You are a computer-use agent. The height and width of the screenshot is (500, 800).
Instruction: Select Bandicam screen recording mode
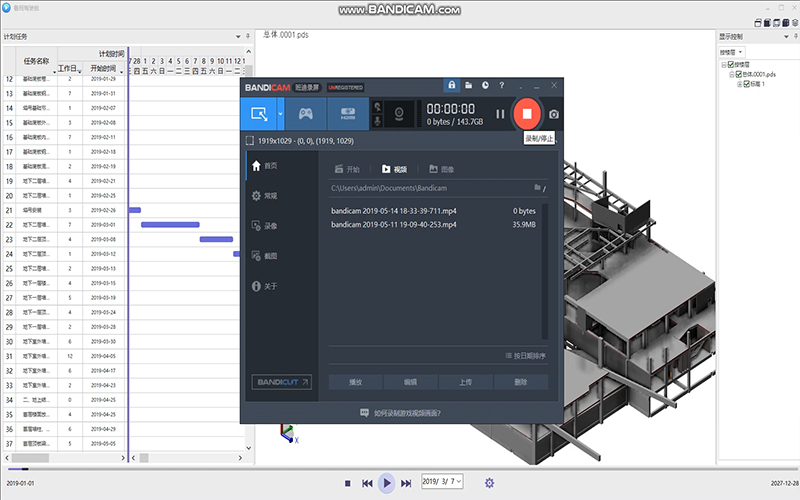tap(259, 114)
